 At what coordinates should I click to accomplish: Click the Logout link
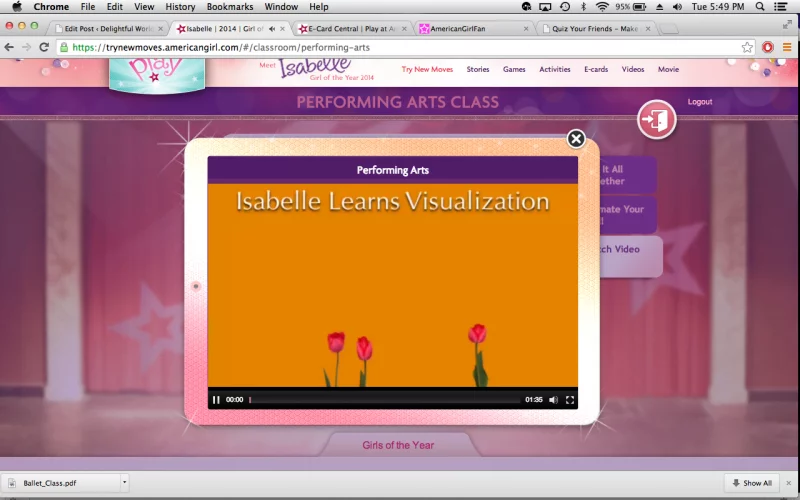pyautogui.click(x=699, y=102)
